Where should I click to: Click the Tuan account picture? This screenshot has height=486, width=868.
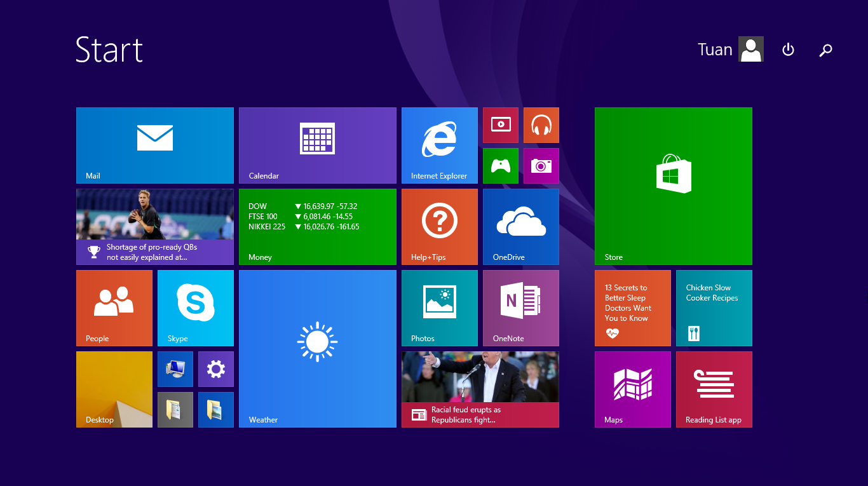751,49
